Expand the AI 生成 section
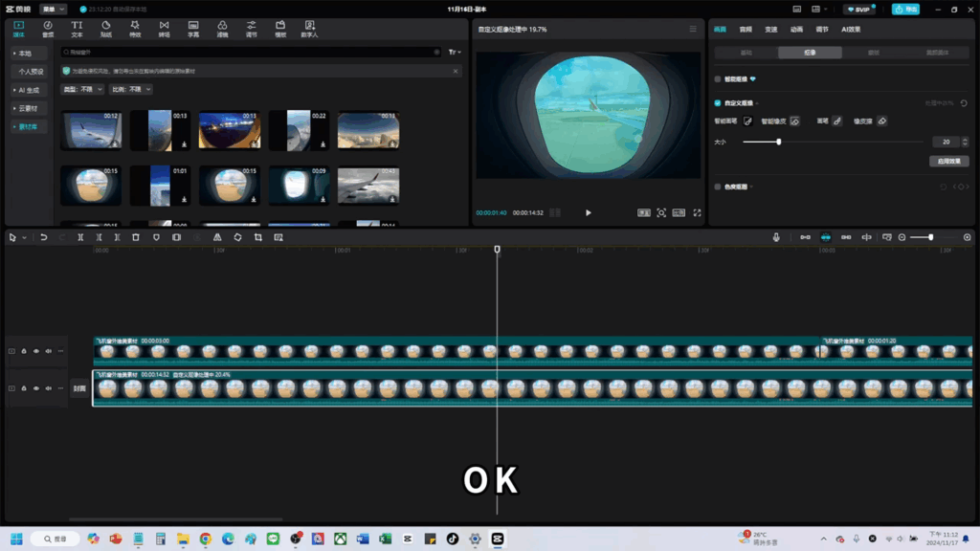Image resolution: width=980 pixels, height=551 pixels. [28, 90]
